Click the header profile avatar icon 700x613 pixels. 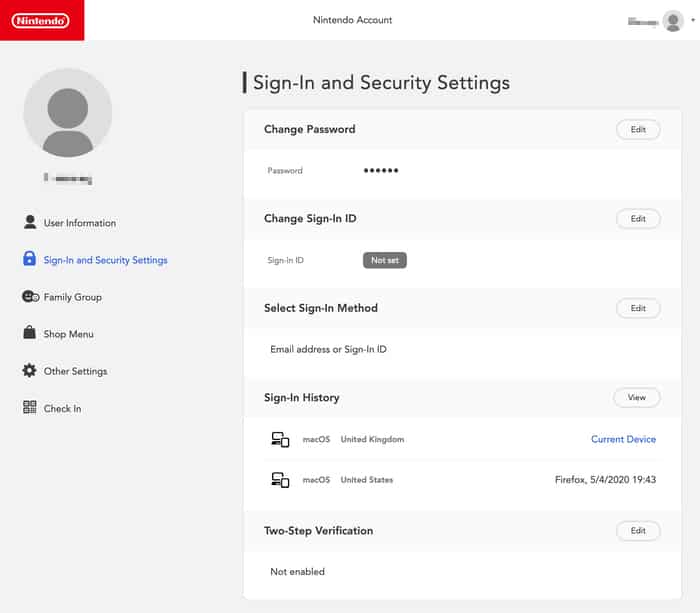click(673, 21)
